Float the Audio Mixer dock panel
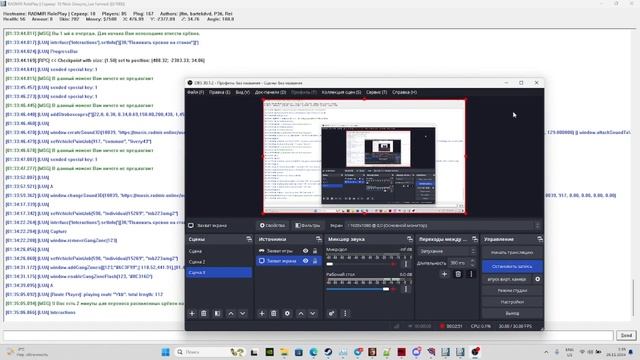 [409, 239]
